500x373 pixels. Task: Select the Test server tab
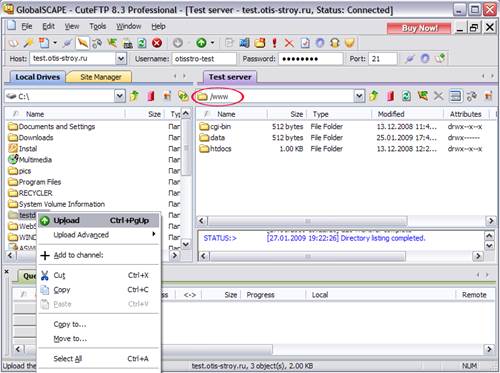(x=230, y=77)
